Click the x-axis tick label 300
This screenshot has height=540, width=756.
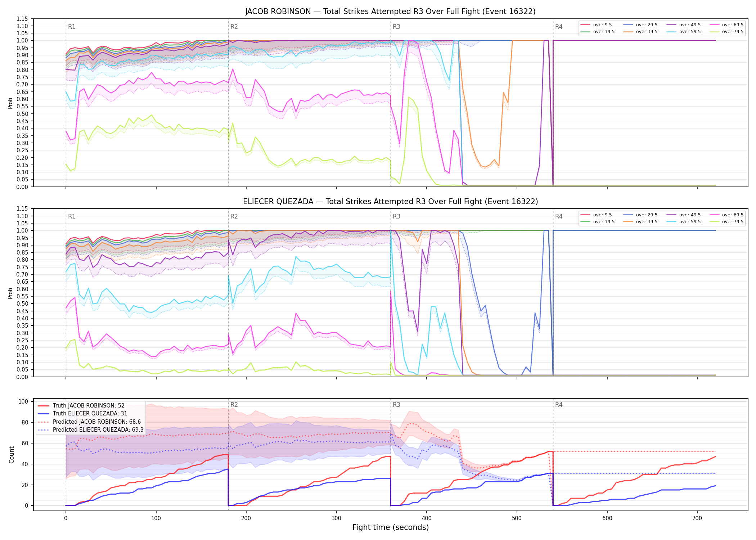point(336,518)
